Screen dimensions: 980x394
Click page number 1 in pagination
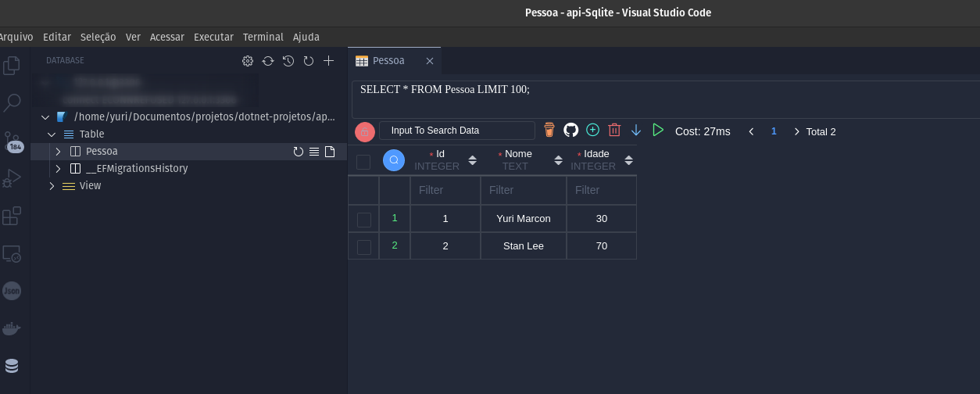coord(774,131)
